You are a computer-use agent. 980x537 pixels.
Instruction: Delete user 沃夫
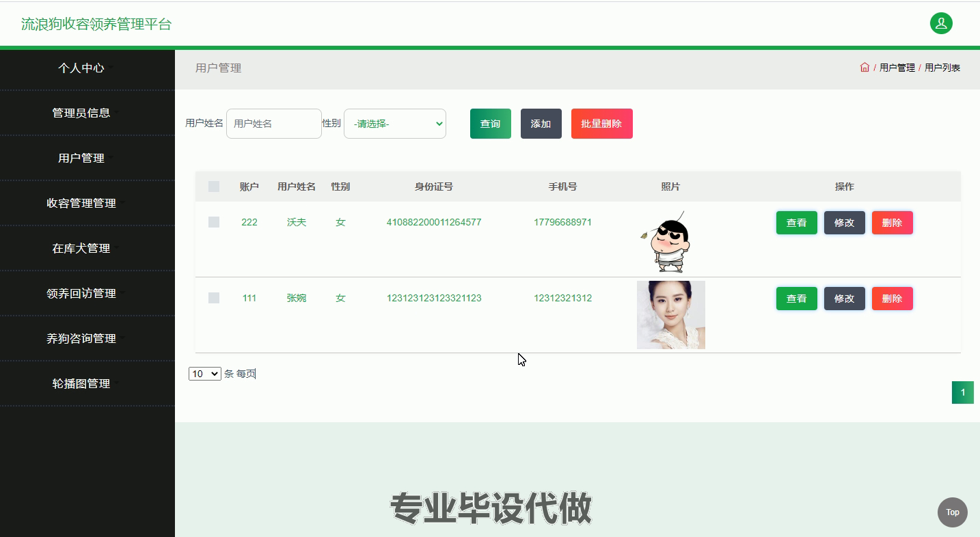point(893,223)
